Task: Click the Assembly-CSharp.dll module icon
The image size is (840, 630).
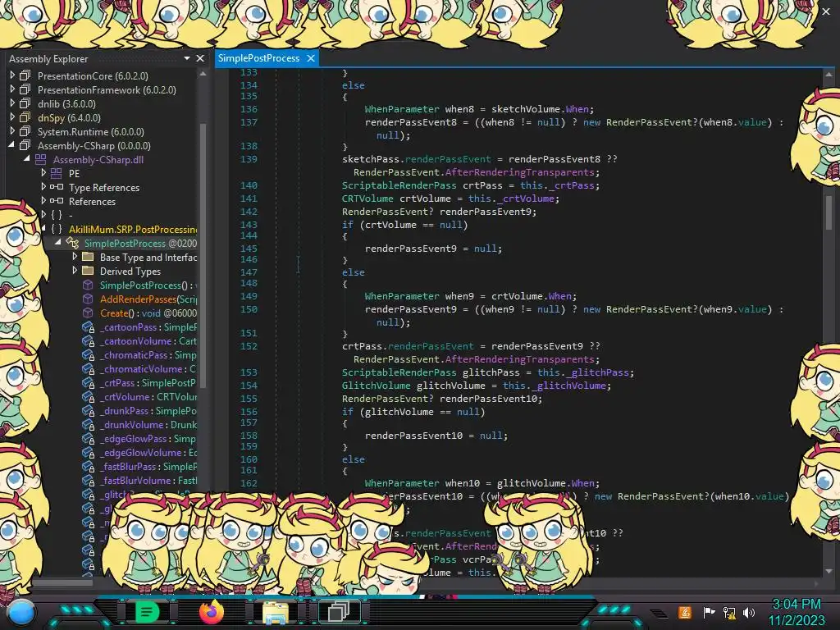Action: coord(41,159)
